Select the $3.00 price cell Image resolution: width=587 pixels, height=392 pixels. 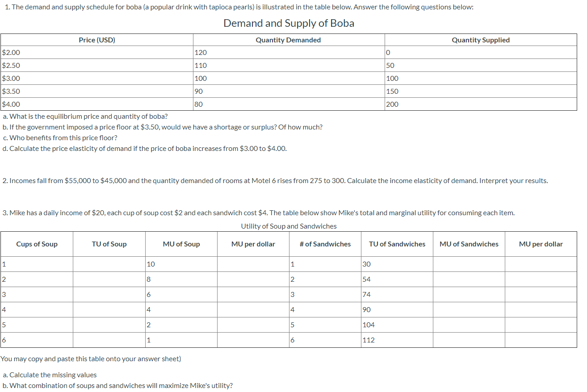pyautogui.click(x=97, y=78)
